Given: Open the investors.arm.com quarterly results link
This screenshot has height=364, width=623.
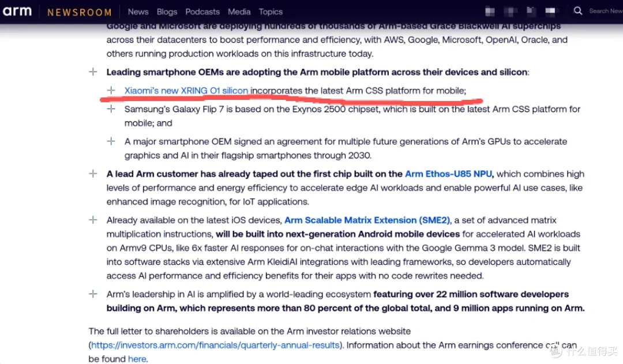Looking at the screenshot, I should click(x=215, y=345).
